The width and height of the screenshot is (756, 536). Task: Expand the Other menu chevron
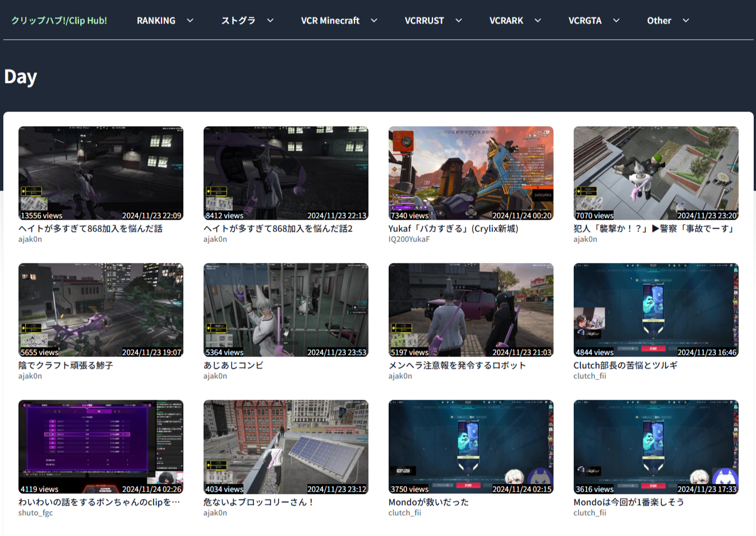[x=686, y=21]
